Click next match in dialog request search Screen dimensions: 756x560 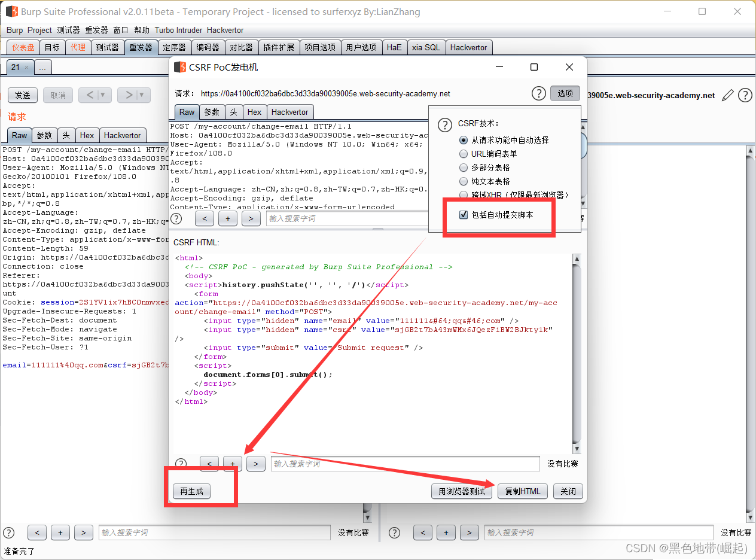[x=251, y=218]
